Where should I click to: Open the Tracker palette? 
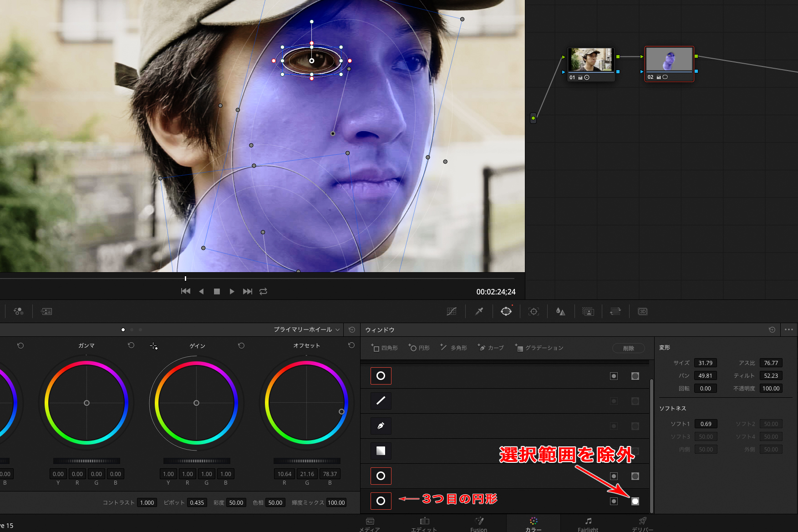pos(534,312)
